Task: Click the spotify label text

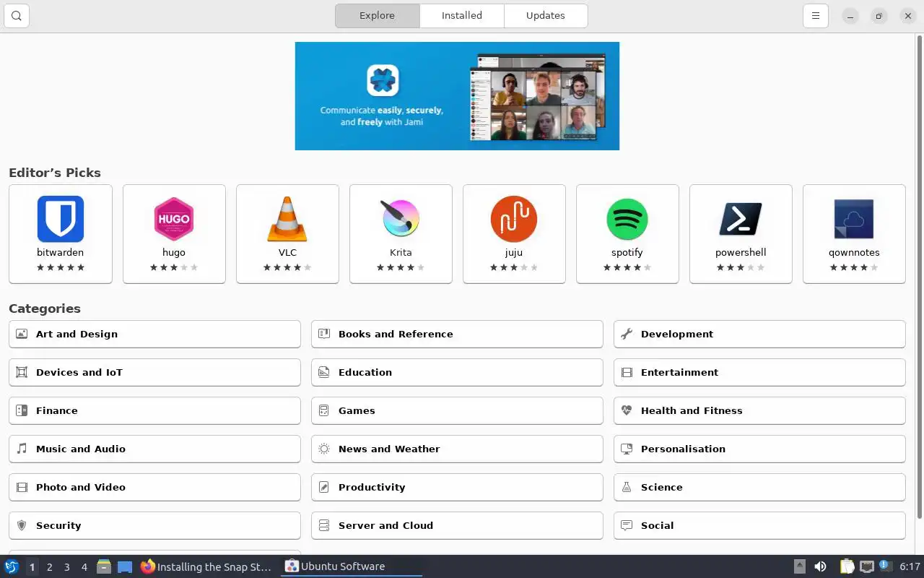Action: 627,252
